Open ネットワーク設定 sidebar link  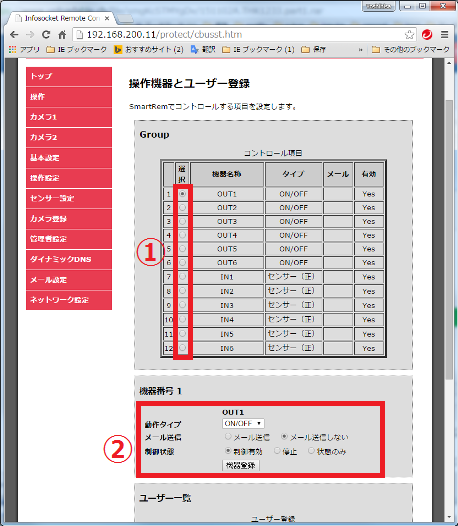click(x=69, y=300)
